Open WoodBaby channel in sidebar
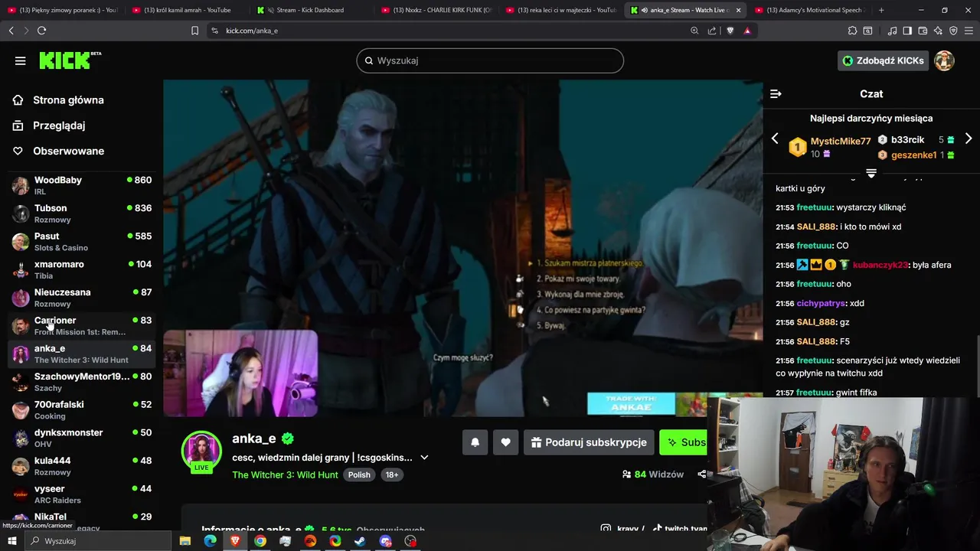This screenshot has height=551, width=980. (82, 185)
